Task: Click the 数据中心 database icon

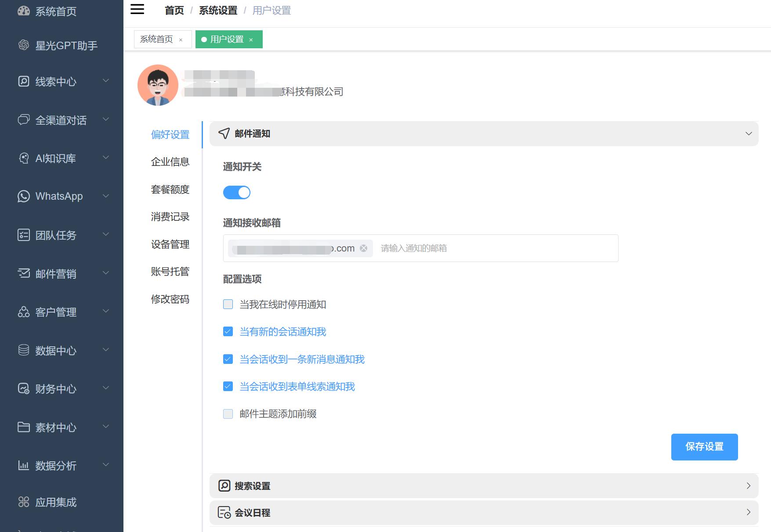Action: point(24,350)
